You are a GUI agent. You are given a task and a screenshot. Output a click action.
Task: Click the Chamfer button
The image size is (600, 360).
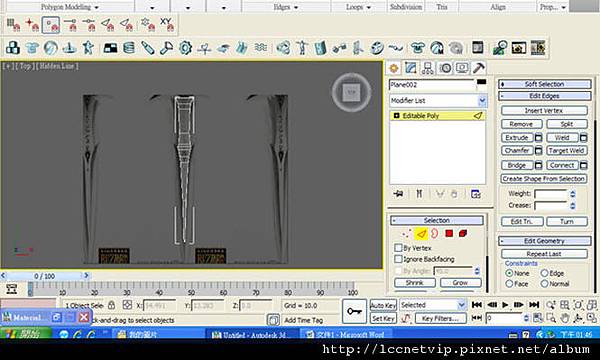click(517, 151)
